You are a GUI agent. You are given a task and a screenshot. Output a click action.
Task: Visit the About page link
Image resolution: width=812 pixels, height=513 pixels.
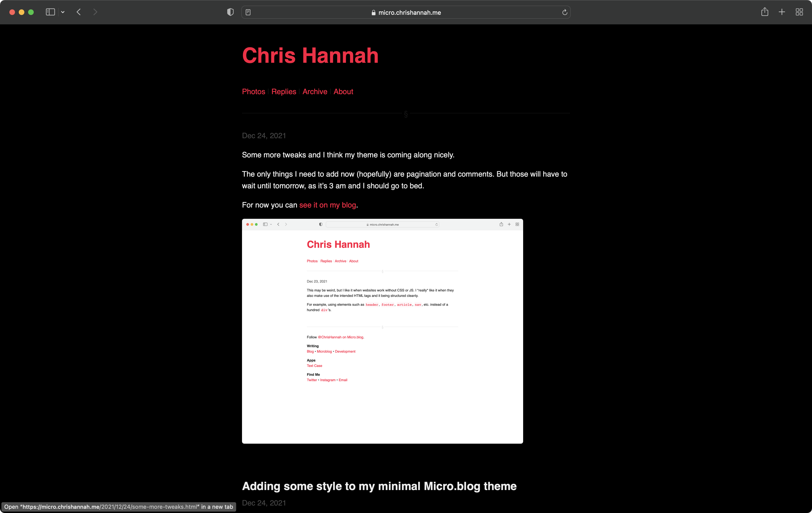click(343, 92)
